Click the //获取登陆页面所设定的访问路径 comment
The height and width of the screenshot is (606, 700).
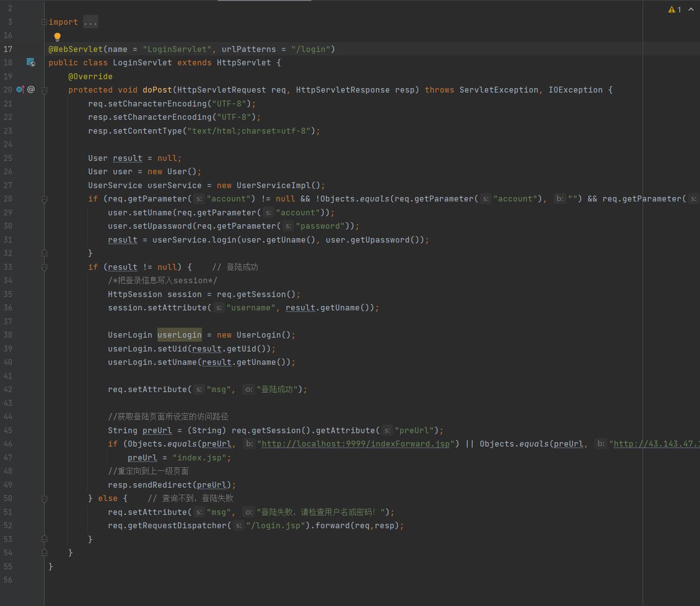pyautogui.click(x=168, y=417)
